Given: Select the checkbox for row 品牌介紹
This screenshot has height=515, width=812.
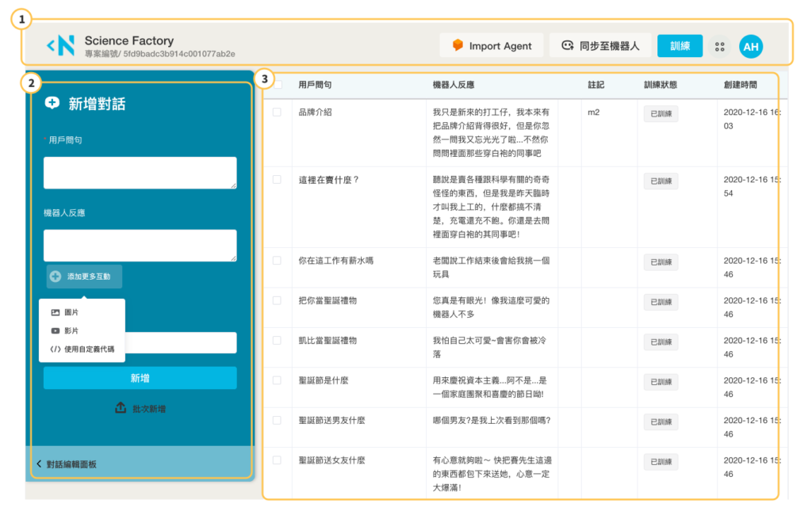Looking at the screenshot, I should (x=277, y=113).
